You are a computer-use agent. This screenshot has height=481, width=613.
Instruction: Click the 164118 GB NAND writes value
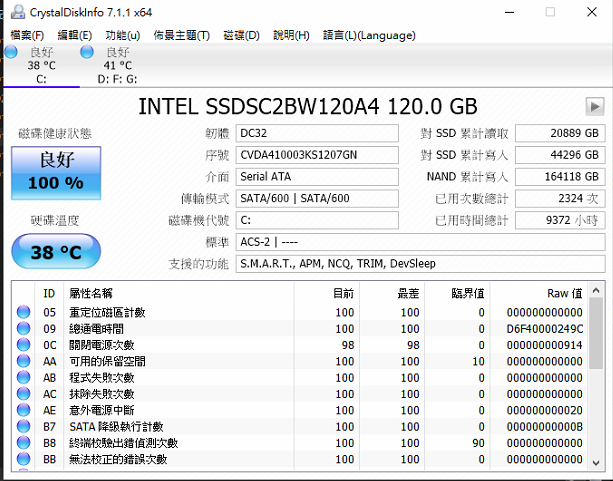[560, 177]
